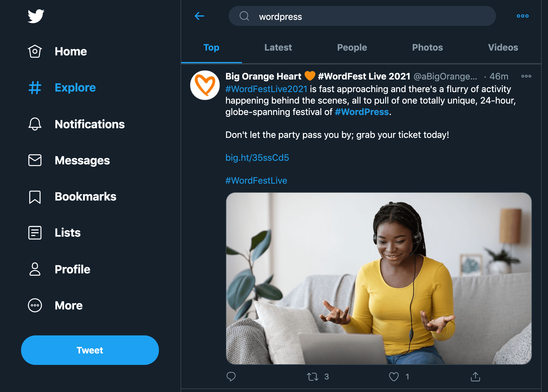The height and width of the screenshot is (392, 548).
Task: Open the tweet's more options menu
Action: coord(526,76)
